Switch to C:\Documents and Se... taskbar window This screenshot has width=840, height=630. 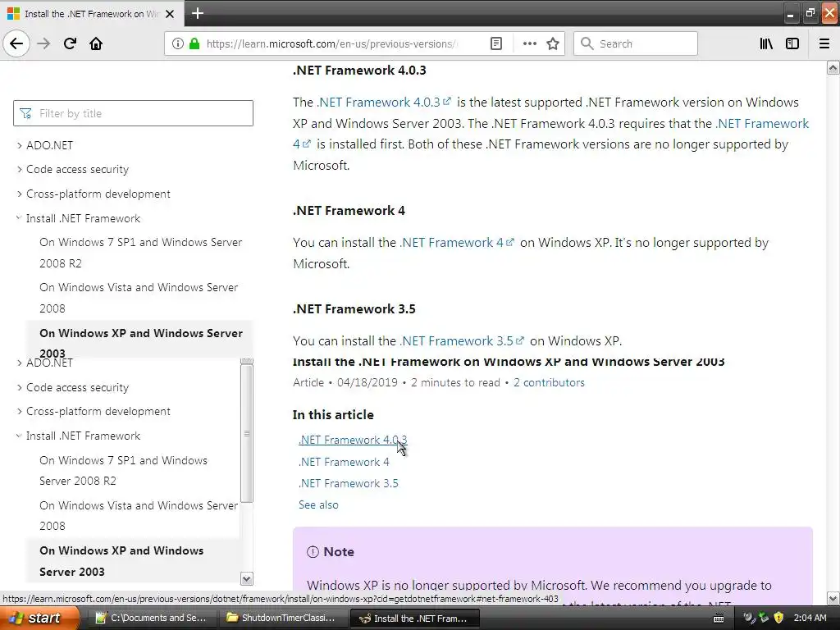pos(151,619)
